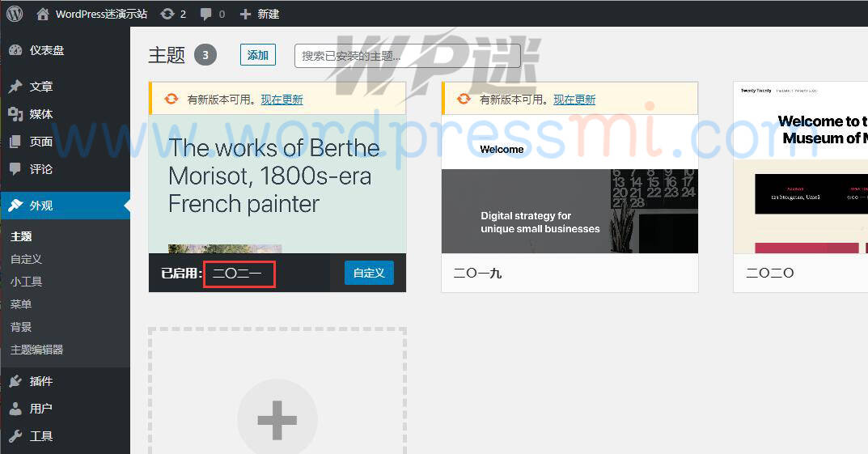Open site home via house icon

43,14
